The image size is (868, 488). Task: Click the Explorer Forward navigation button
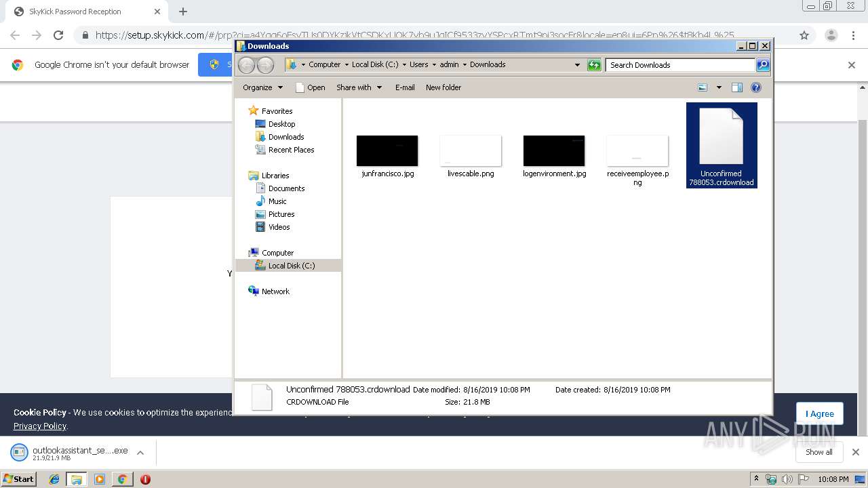tap(265, 65)
